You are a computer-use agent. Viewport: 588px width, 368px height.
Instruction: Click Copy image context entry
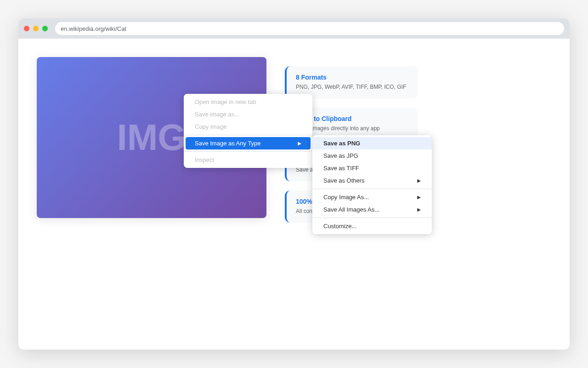[248, 126]
